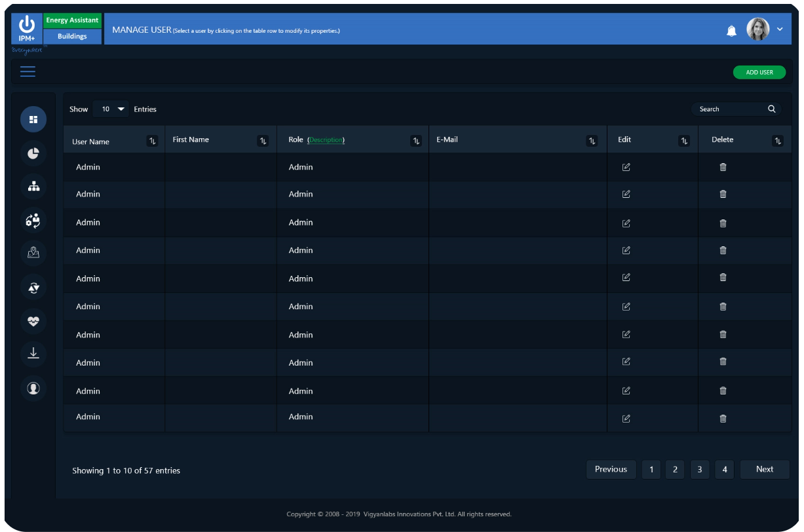Go to the Previous page
This screenshot has height=532, width=804.
click(x=611, y=469)
